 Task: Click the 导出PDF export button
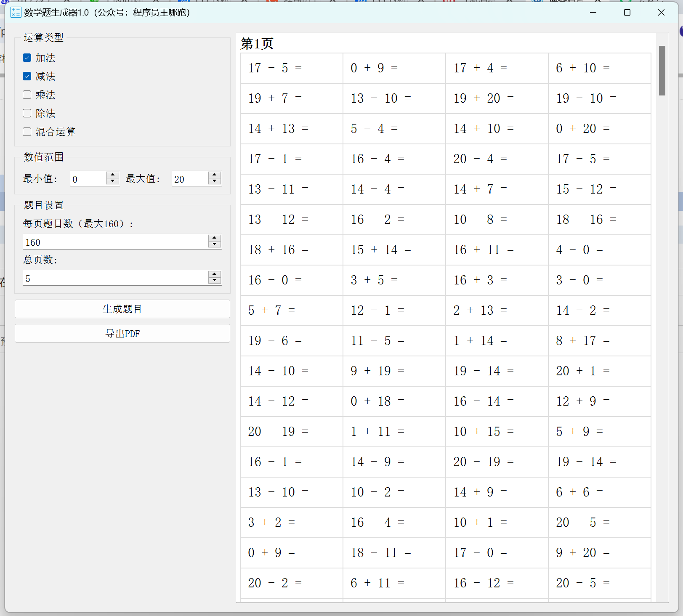(122, 333)
